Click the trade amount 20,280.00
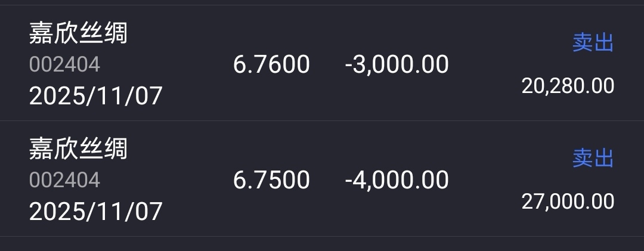This screenshot has width=644, height=251. (x=568, y=86)
